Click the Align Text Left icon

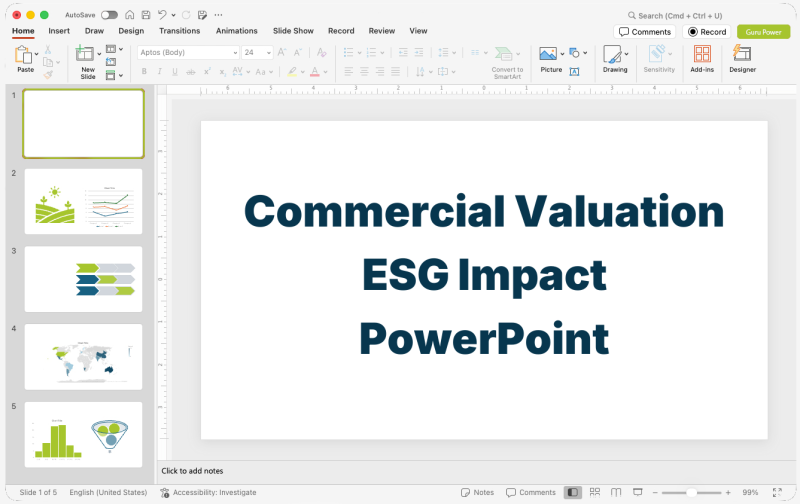tap(348, 71)
